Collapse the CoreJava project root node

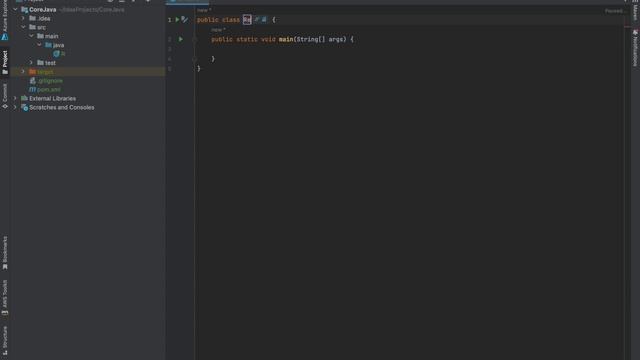click(15, 9)
